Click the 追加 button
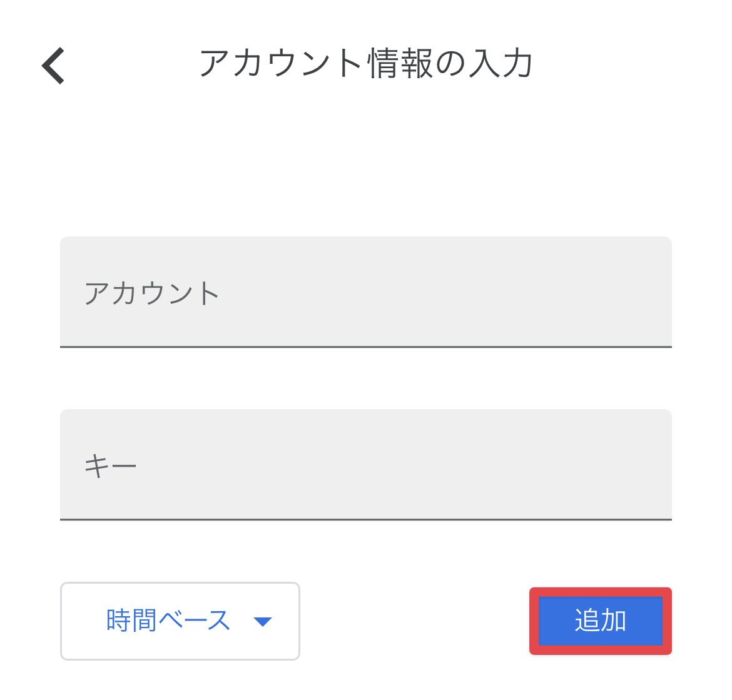The image size is (732, 700). point(601,621)
